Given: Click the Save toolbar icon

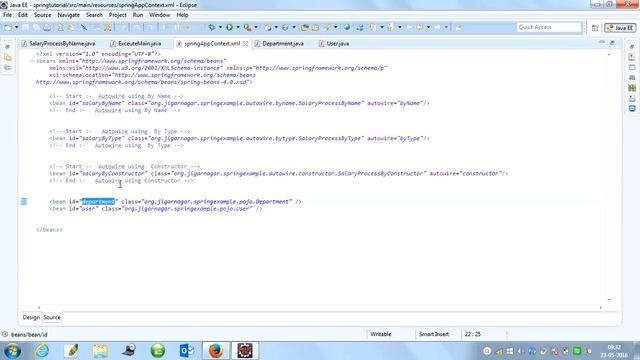Looking at the screenshot, I should click(26, 27).
